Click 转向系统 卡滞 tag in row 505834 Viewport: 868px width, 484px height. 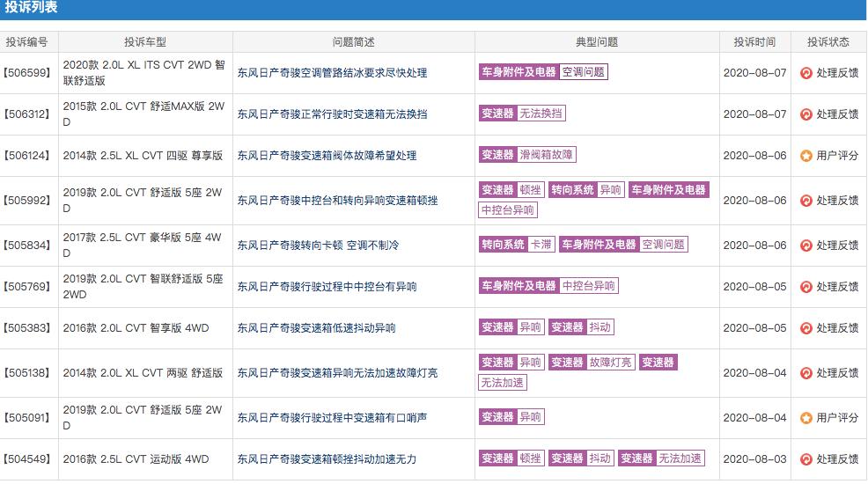point(517,245)
